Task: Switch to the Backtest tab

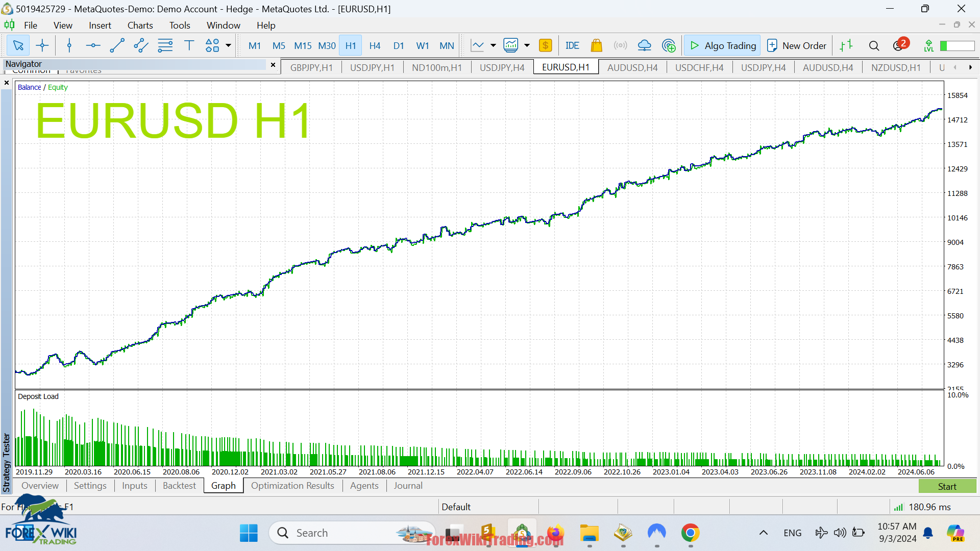Action: tap(179, 486)
